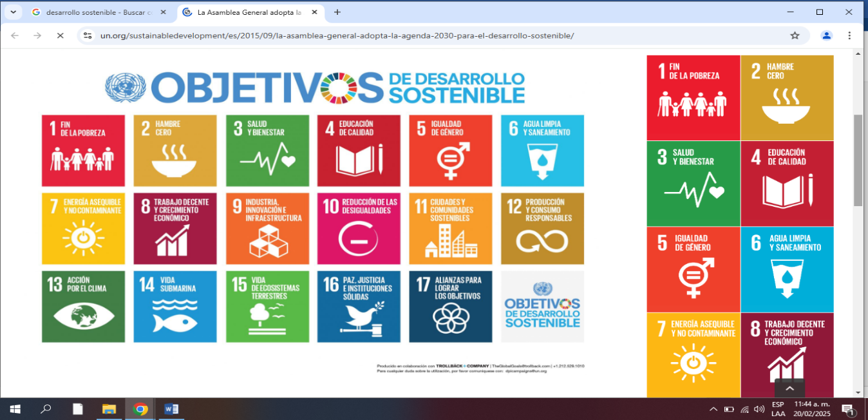Open the Word app from taskbar
This screenshot has height=420, width=868.
pyautogui.click(x=171, y=409)
